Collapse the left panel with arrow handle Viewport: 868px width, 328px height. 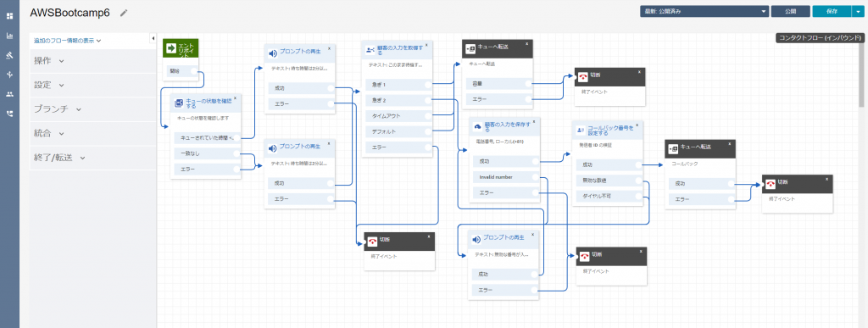coord(153,38)
